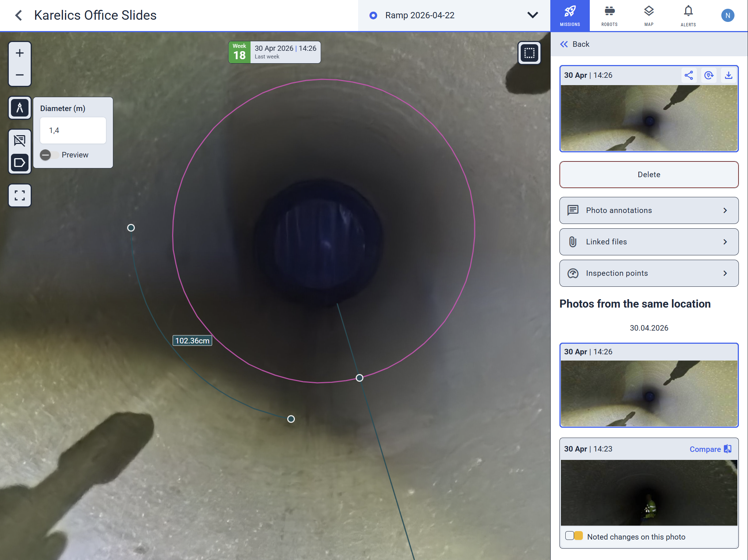Screen dimensions: 748x560
Task: Click the Inspection points gauge icon
Action: (x=573, y=273)
